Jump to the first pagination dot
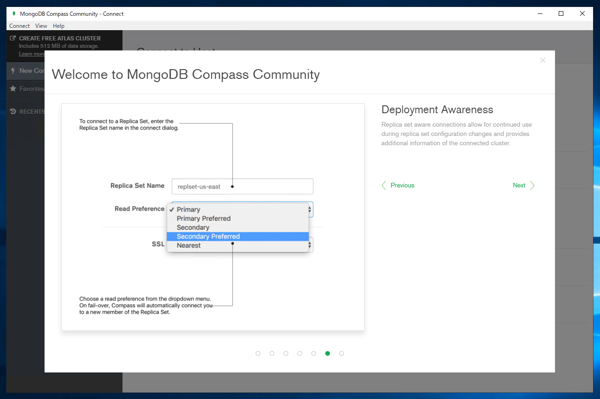 (258, 353)
